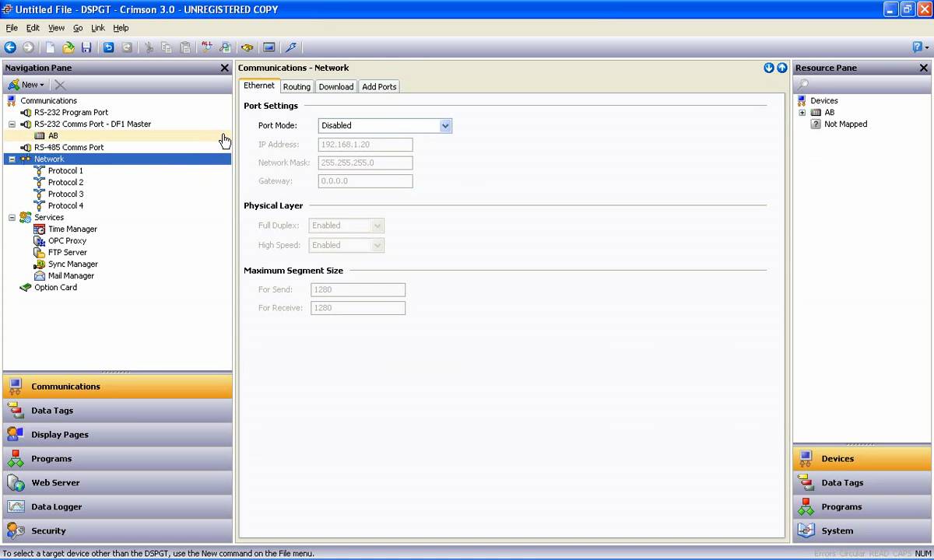Create a new file via toolbar icon
Image resolution: width=934 pixels, height=560 pixels.
(x=50, y=47)
